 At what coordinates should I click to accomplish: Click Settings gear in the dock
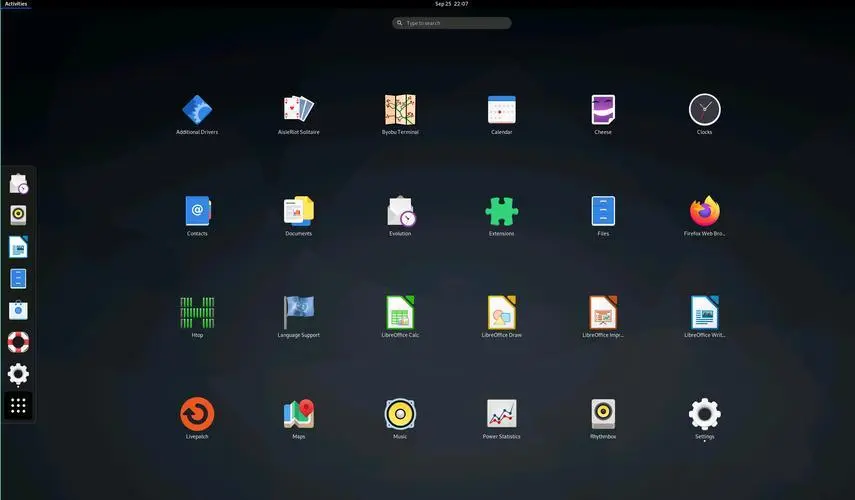(18, 374)
